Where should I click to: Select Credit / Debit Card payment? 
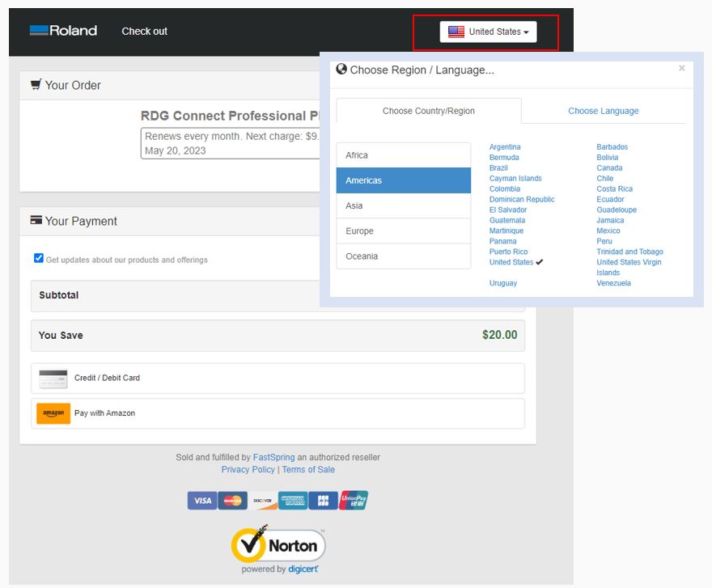[x=278, y=378]
